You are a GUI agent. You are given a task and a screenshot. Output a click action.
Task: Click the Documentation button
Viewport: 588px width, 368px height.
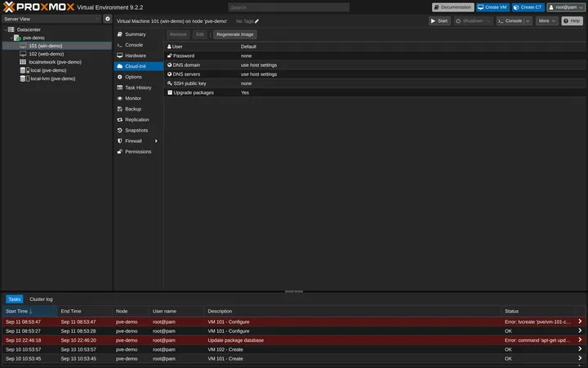click(453, 7)
